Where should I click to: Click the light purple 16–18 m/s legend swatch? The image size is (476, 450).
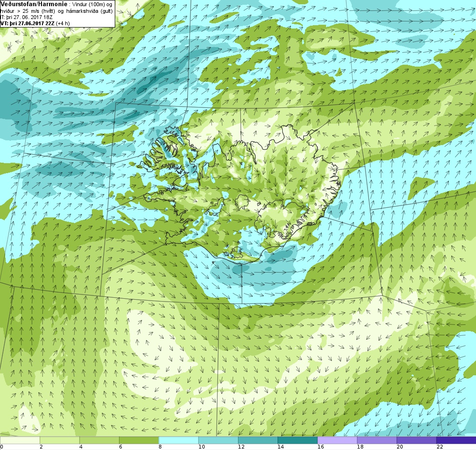point(337,440)
